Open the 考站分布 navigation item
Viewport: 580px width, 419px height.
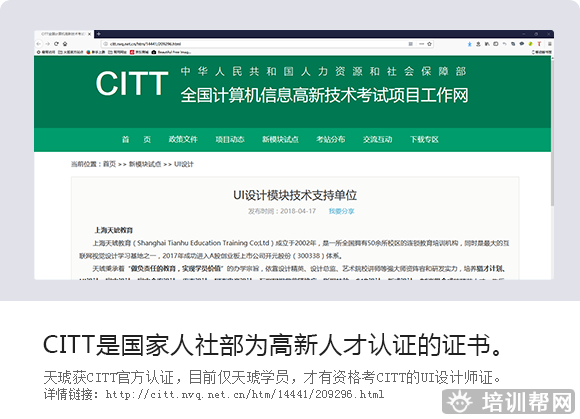click(331, 139)
